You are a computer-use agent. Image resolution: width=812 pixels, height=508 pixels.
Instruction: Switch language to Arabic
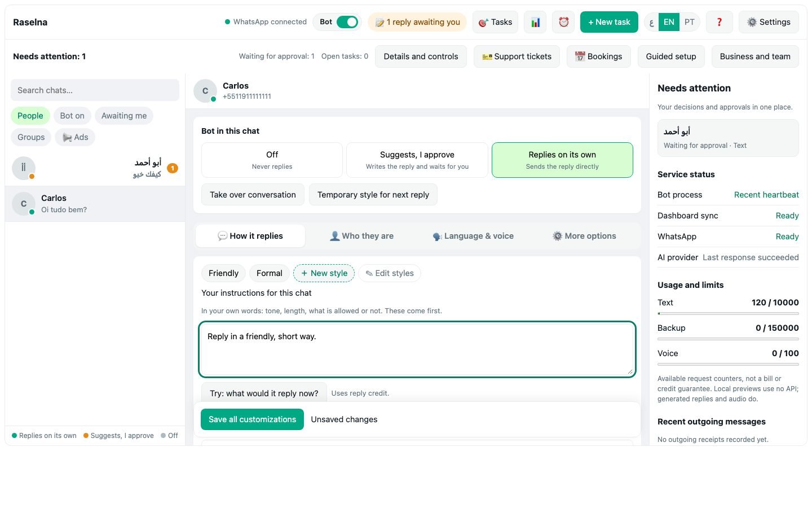[x=652, y=22]
